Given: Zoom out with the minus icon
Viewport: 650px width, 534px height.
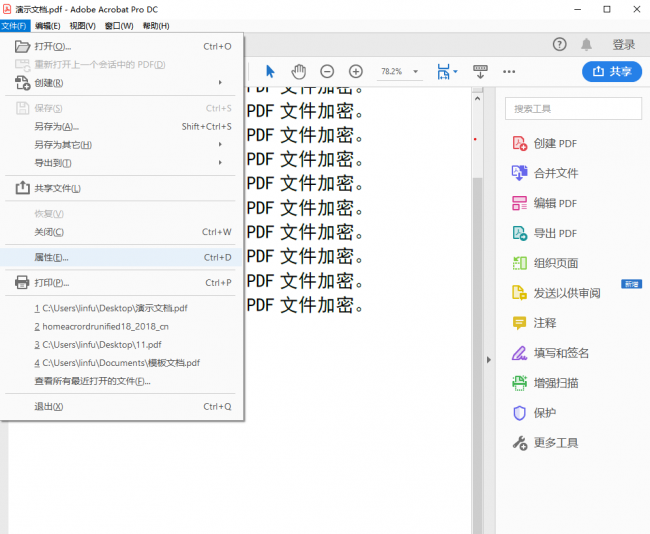Looking at the screenshot, I should pos(327,71).
